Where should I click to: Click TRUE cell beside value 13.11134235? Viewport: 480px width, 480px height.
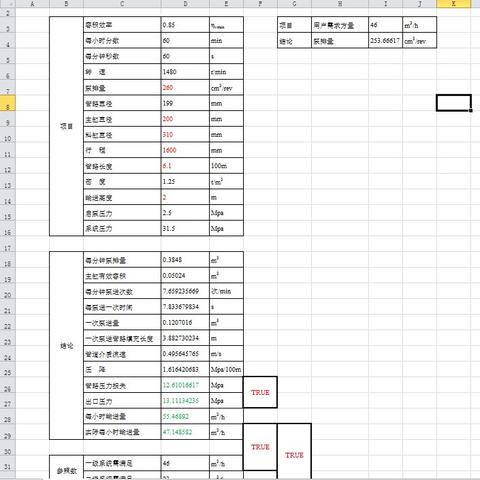coord(260,392)
